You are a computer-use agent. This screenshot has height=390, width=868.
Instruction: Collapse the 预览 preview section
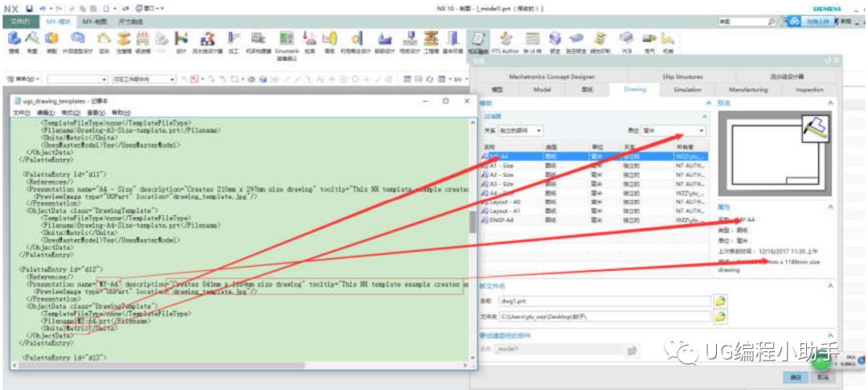coord(830,103)
